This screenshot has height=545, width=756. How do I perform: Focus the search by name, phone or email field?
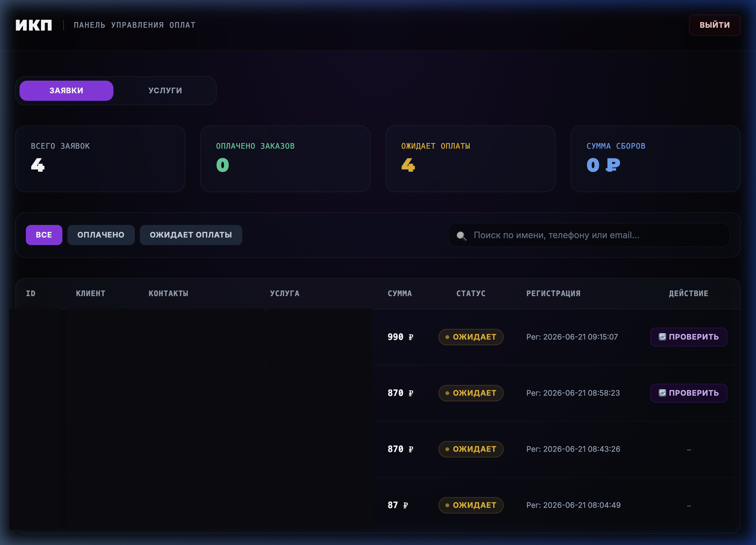[x=589, y=235]
